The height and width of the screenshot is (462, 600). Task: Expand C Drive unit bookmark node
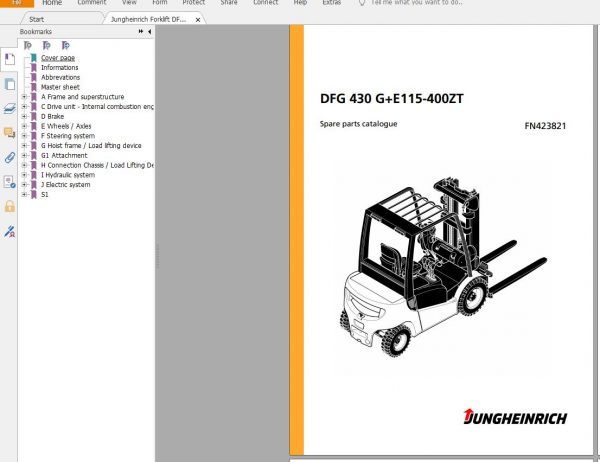[24, 106]
